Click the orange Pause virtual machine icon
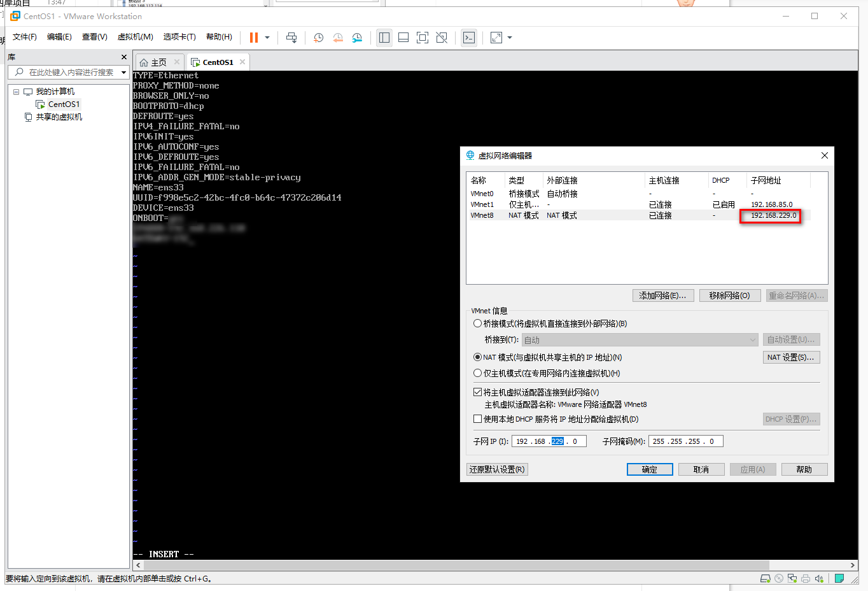This screenshot has height=591, width=868. (254, 38)
